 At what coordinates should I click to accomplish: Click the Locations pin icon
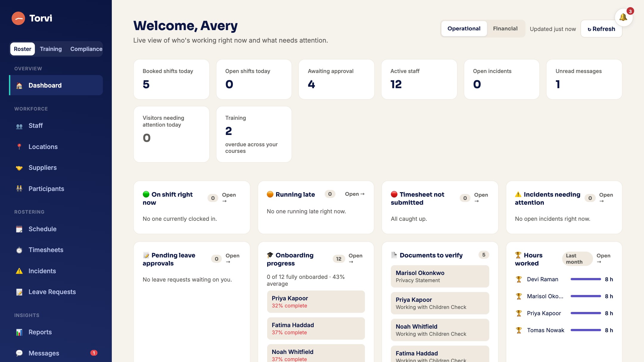point(19,147)
